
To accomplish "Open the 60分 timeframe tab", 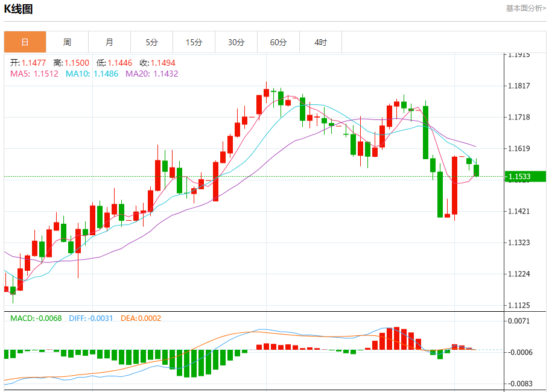I will [x=278, y=42].
